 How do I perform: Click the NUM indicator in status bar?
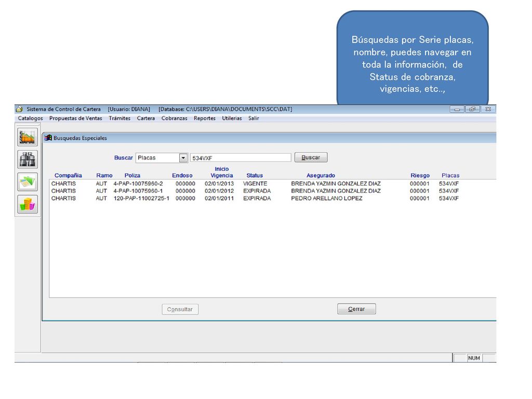click(x=474, y=358)
